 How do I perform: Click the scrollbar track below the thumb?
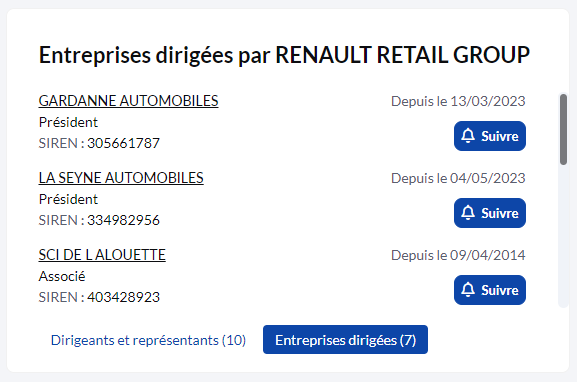click(563, 236)
